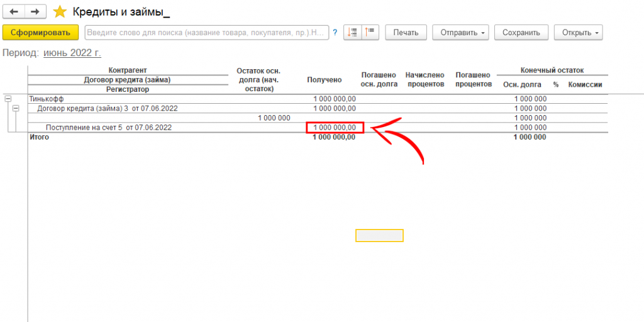Image resolution: width=644 pixels, height=322 pixels.
Task: Click the forward navigation arrow
Action: tap(36, 11)
